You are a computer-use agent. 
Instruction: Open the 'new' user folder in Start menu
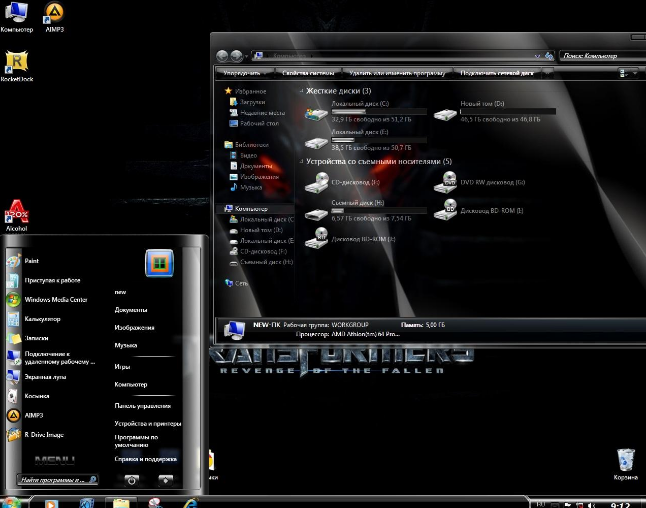click(x=120, y=292)
